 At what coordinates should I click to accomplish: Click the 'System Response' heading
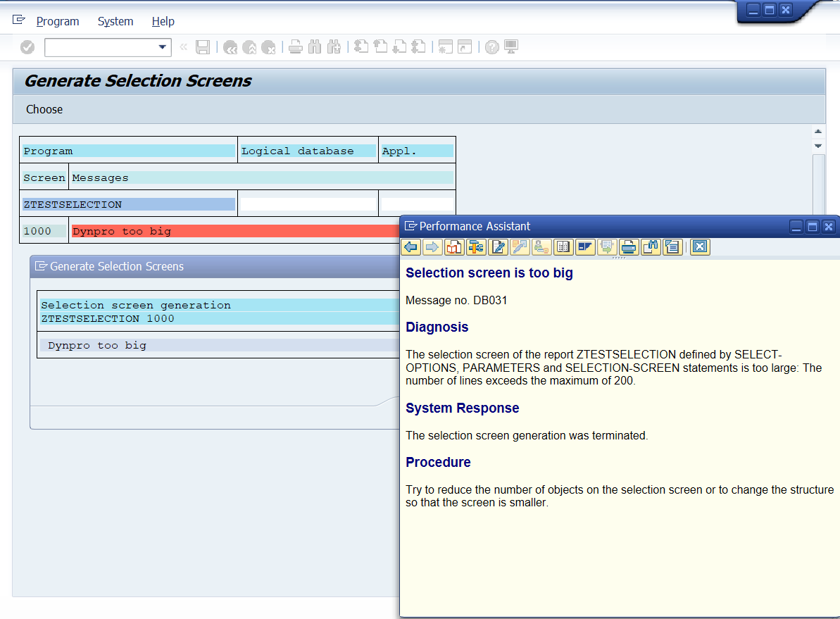tap(463, 408)
